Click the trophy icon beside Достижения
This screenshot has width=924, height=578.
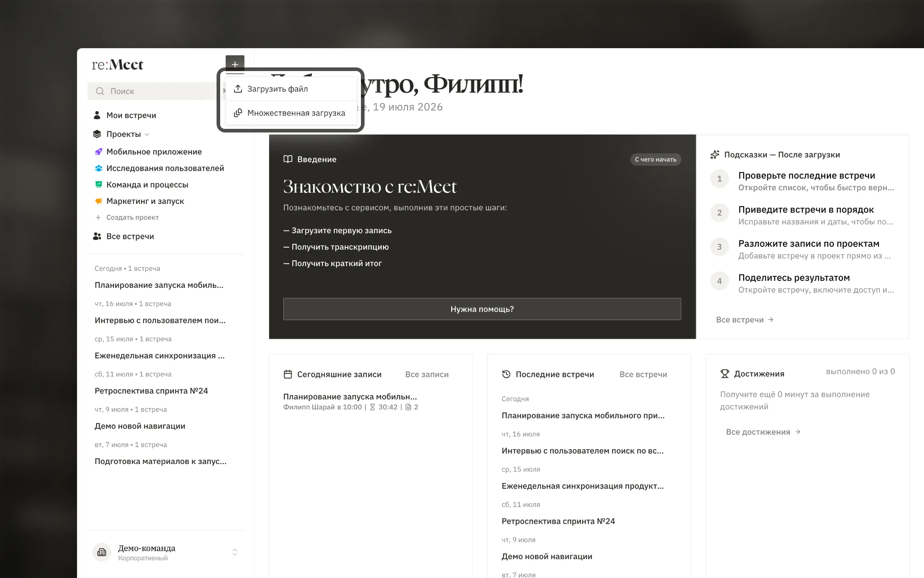(x=725, y=374)
